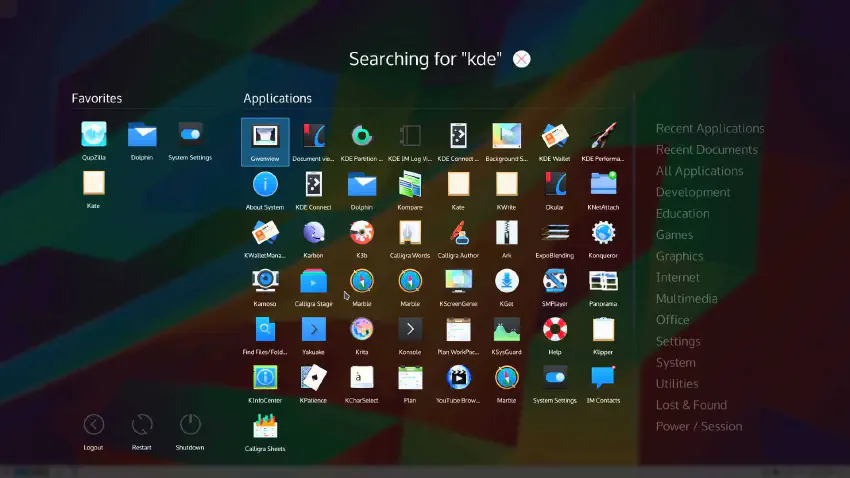850x478 pixels.
Task: Open the KDE IM Log Viewer
Action: [410, 142]
